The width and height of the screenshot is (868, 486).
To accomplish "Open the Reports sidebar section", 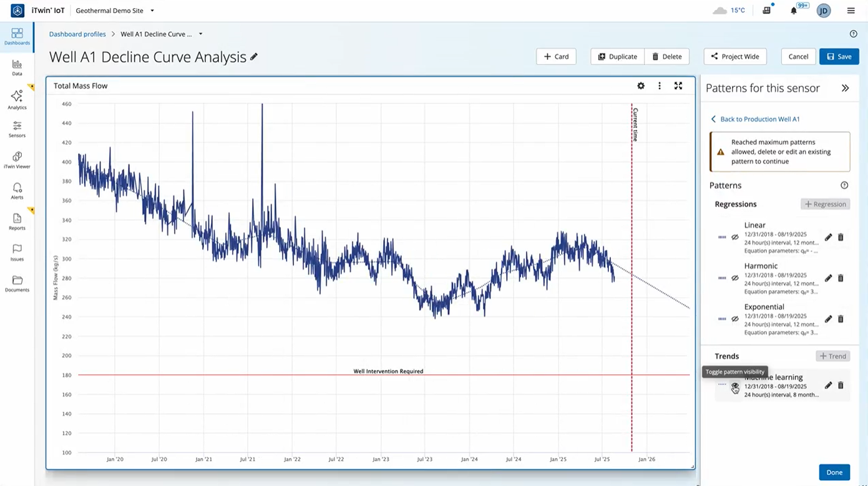I will pos(17,221).
